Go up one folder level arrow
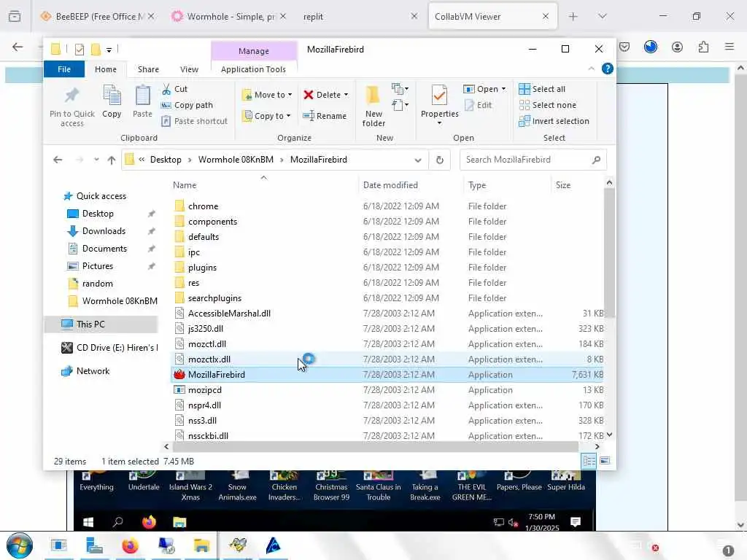The image size is (747, 560). [x=112, y=160]
